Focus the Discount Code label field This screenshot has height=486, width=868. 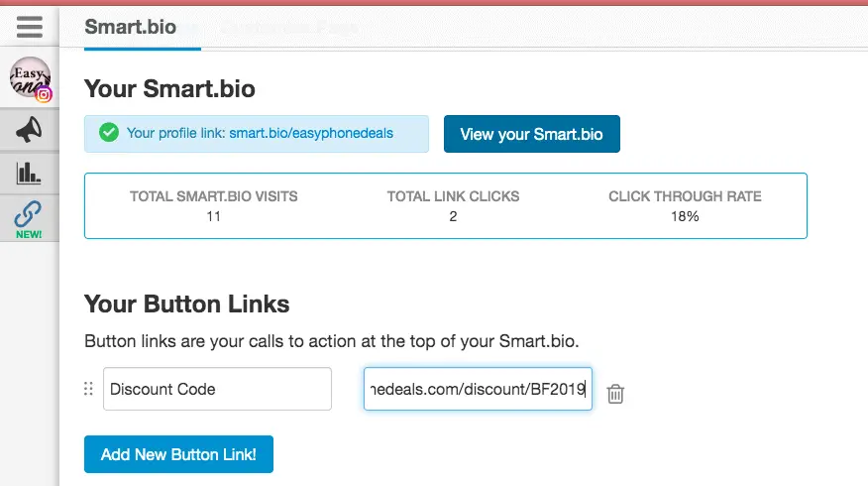(x=218, y=389)
